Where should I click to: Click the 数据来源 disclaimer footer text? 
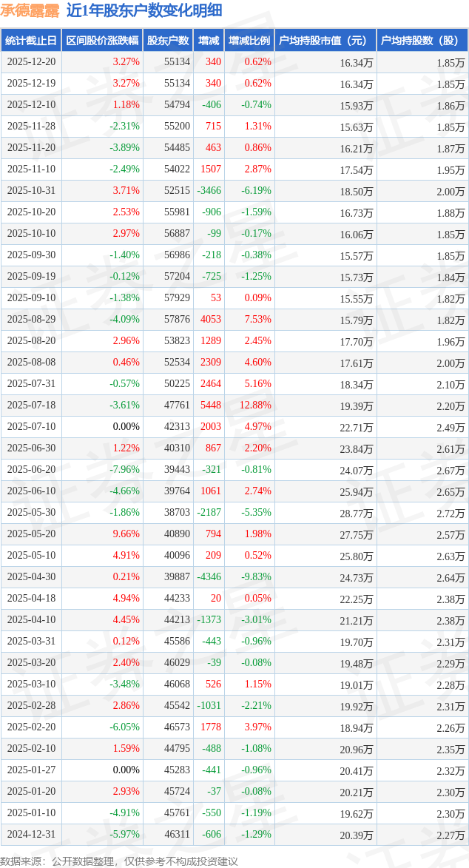[119, 861]
